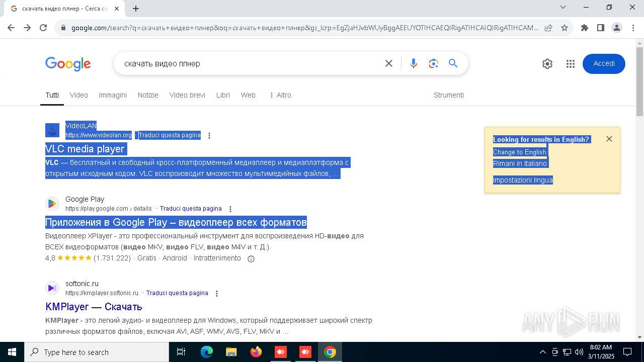This screenshot has height=362, width=644.
Task: Click the Google Play result favicon
Action: (x=52, y=204)
